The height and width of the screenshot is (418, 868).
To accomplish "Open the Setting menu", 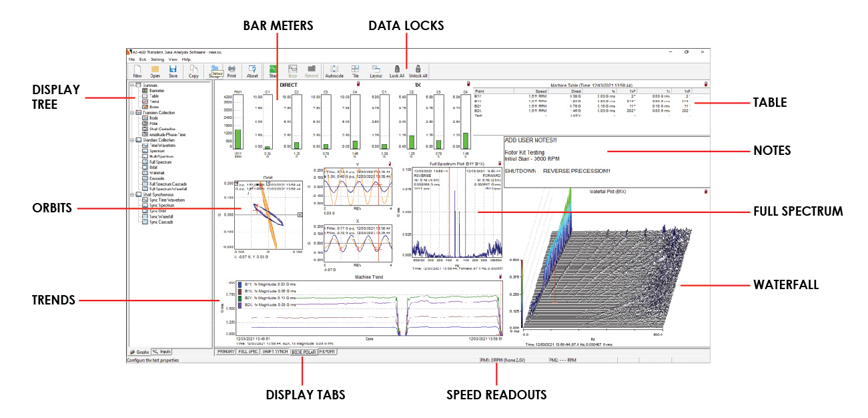I will (157, 59).
